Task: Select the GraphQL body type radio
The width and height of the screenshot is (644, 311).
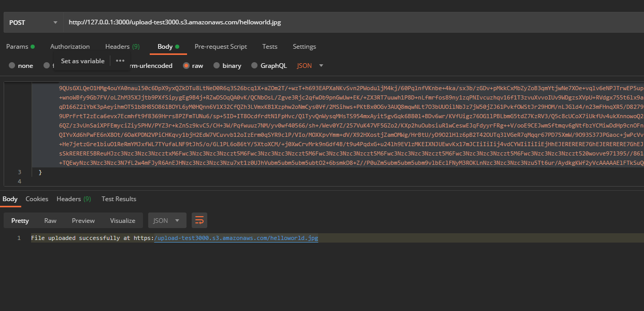Action: click(254, 66)
